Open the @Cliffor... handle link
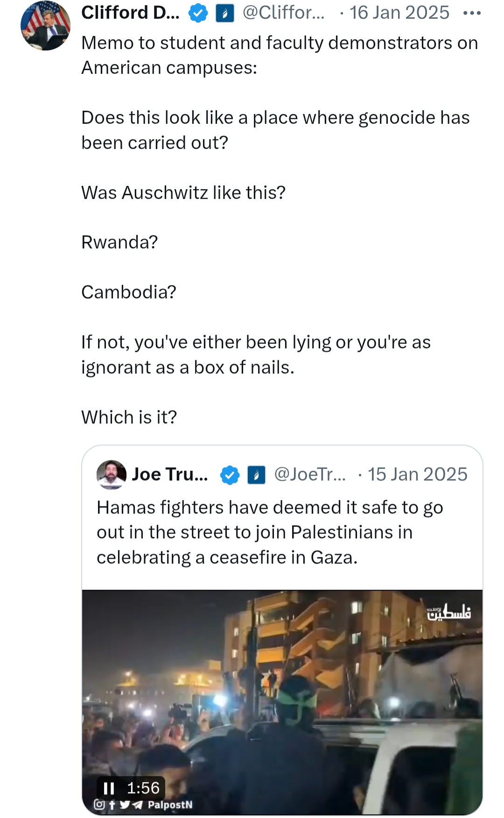The image size is (504, 818). click(283, 13)
